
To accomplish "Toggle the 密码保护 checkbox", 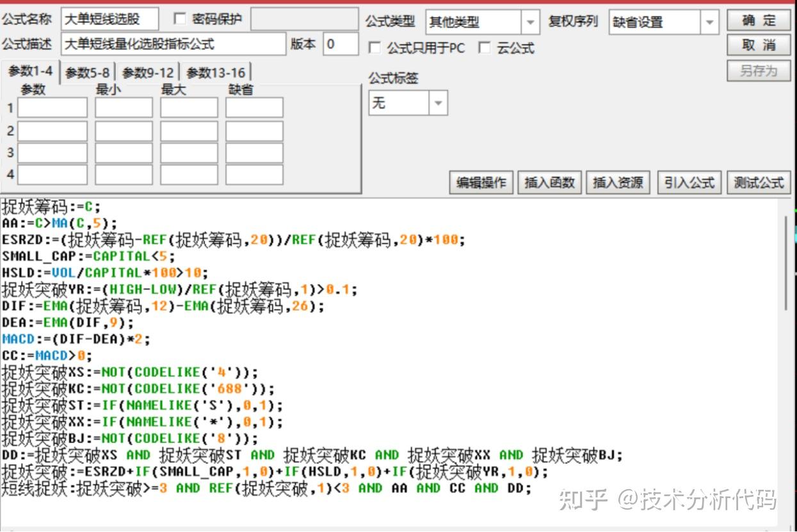I will click(x=179, y=19).
